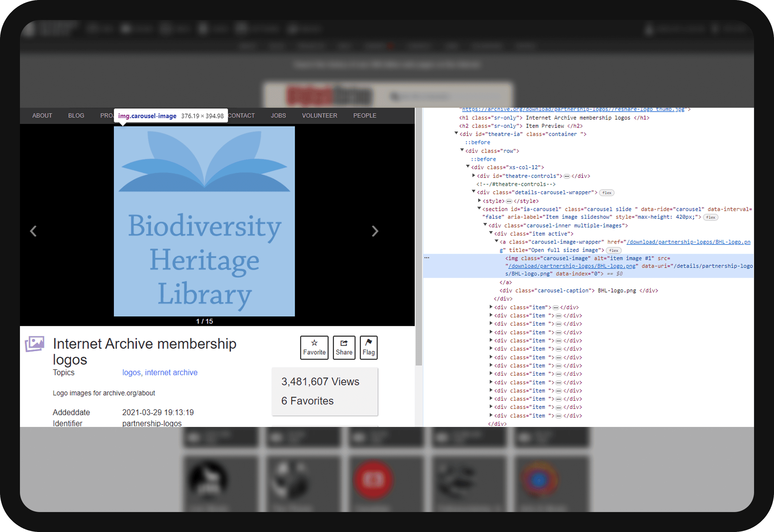This screenshot has width=774, height=532.
Task: Click the ellipsis badge in the theatre-controls div
Action: (567, 176)
